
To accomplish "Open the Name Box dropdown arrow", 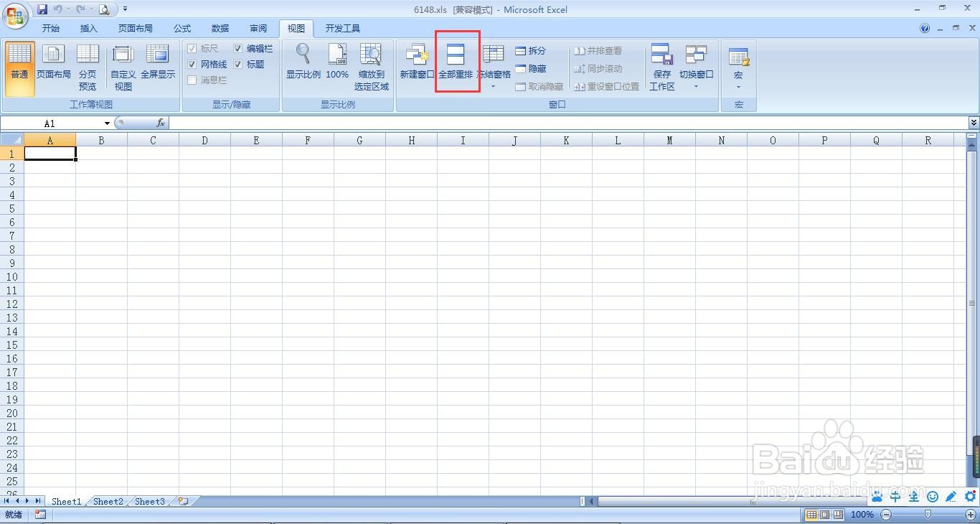I will click(x=107, y=123).
